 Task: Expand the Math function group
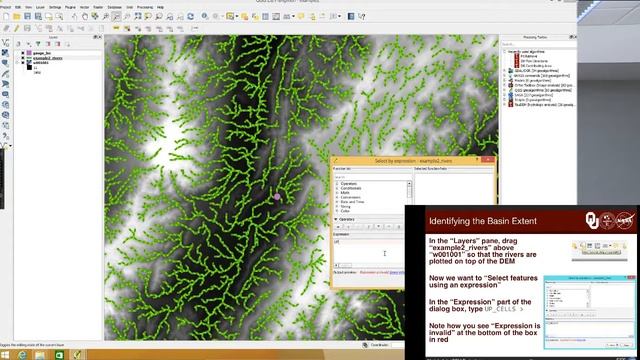pos(337,193)
